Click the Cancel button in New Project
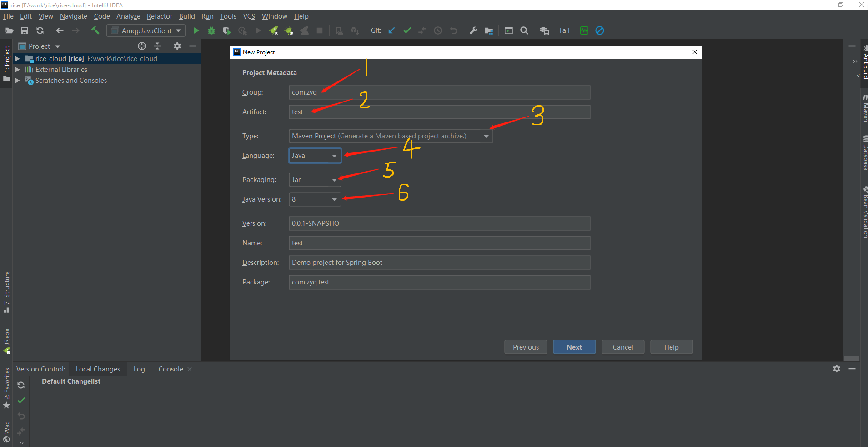The width and height of the screenshot is (868, 447). [x=623, y=347]
